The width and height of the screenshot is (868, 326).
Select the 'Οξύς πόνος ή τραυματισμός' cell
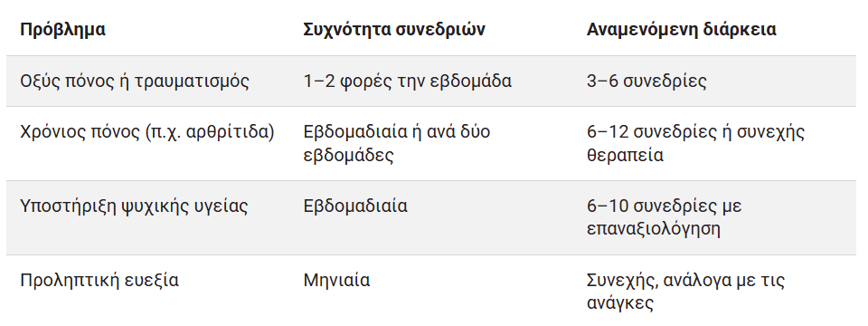pos(135,81)
